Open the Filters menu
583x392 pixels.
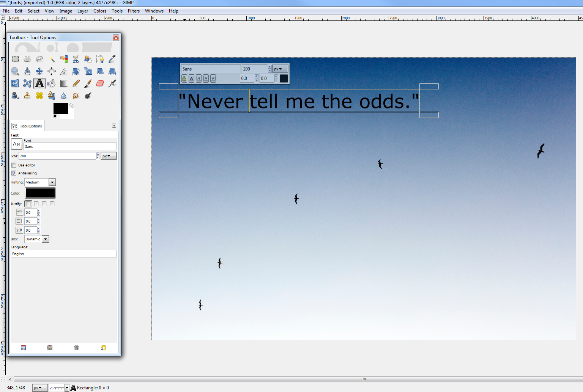[134, 11]
